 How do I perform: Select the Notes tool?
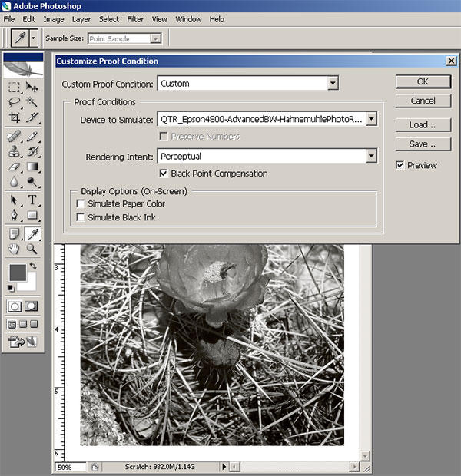(14, 233)
